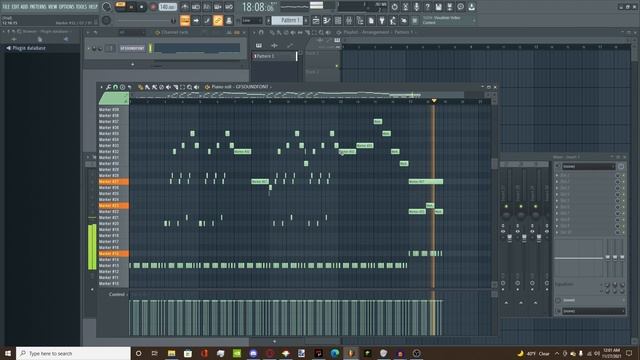Screen dimensions: 640x360
Task: Toggle wait for input before playing
Action: [x=196, y=7]
